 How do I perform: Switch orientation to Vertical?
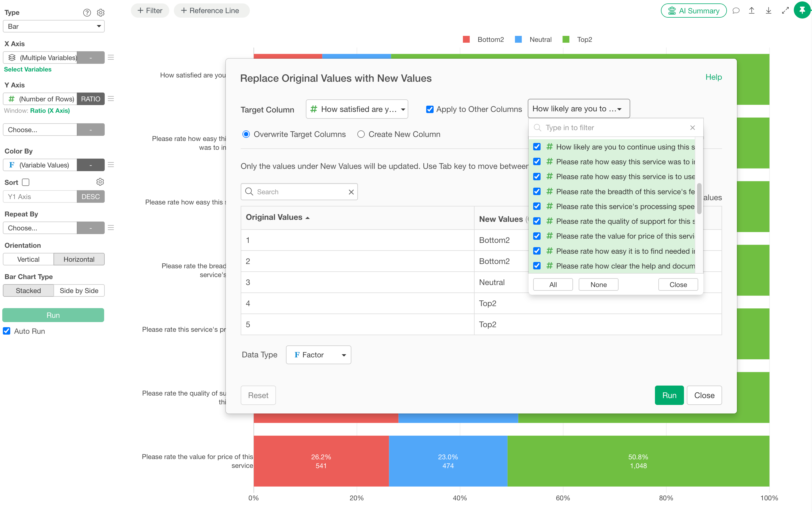pyautogui.click(x=28, y=259)
